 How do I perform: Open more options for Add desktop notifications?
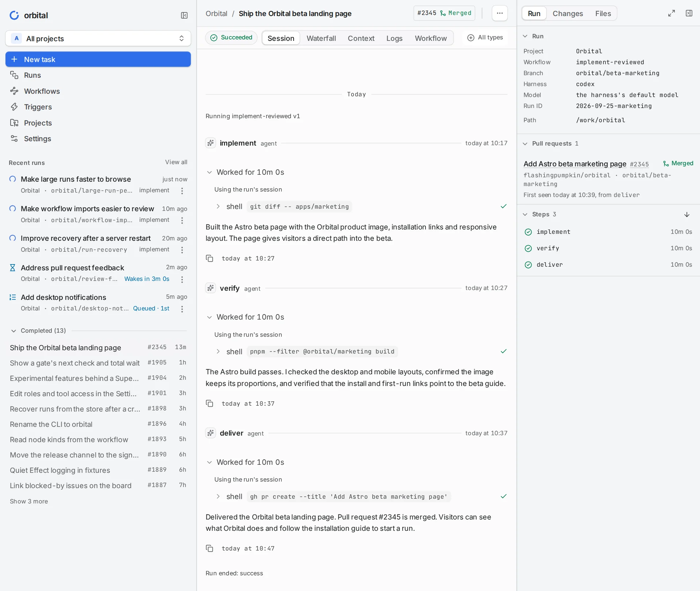[182, 309]
